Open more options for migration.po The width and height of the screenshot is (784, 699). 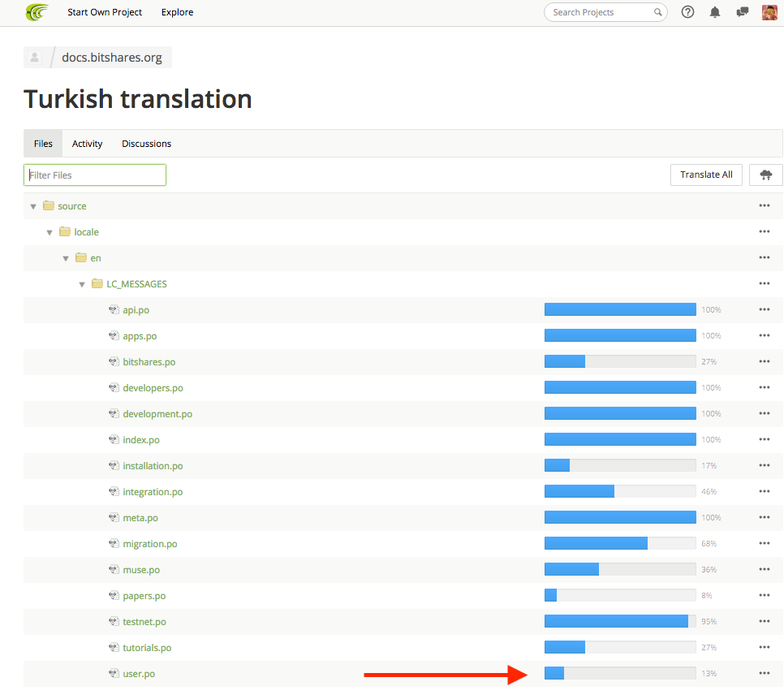(764, 543)
